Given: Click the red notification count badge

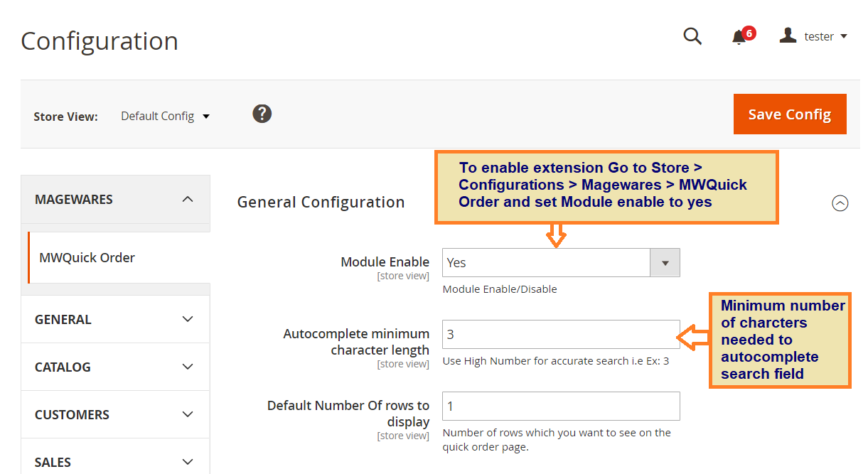Looking at the screenshot, I should [x=749, y=33].
